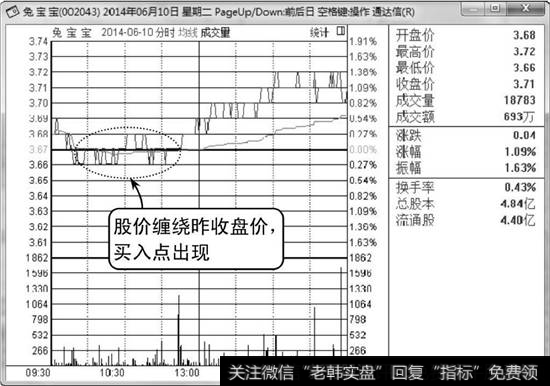Click the 开盘价 value 3.68
550x386 pixels.
click(524, 35)
